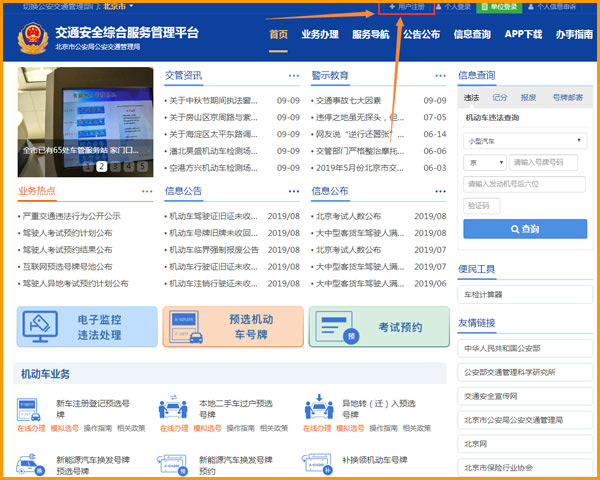This screenshot has height=480, width=600.
Task: Click the 请输入号牌号码 plate number field
Action: (x=548, y=162)
